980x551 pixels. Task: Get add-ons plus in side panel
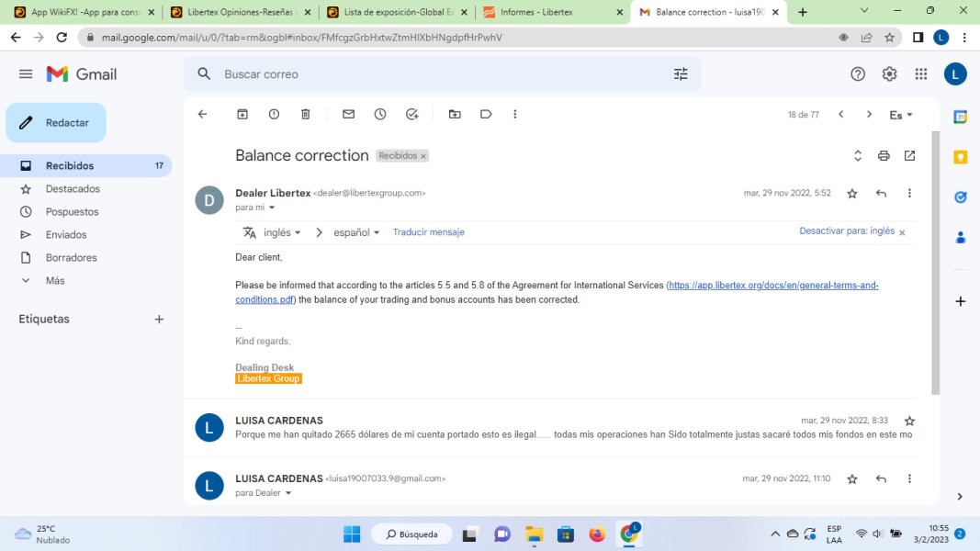pyautogui.click(x=961, y=301)
